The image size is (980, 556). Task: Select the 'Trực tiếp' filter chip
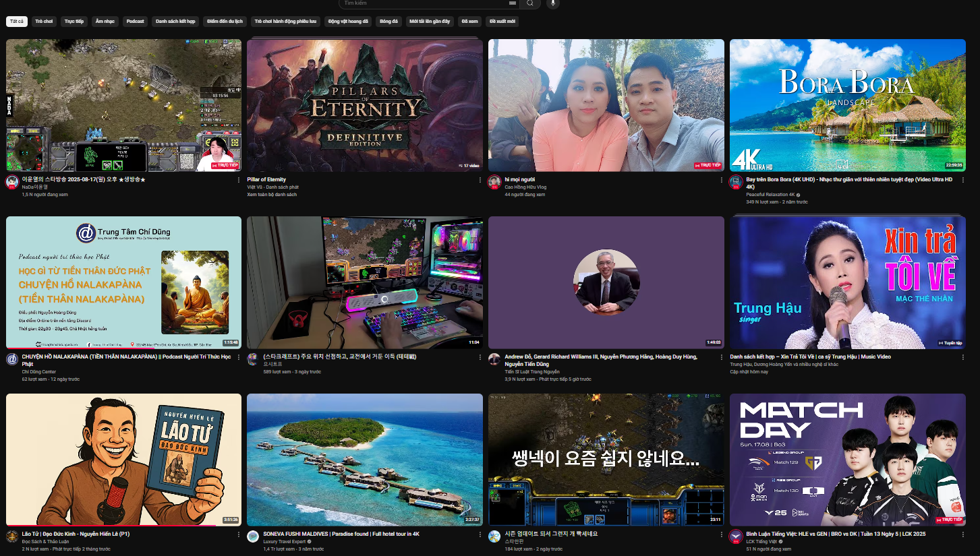pyautogui.click(x=74, y=22)
